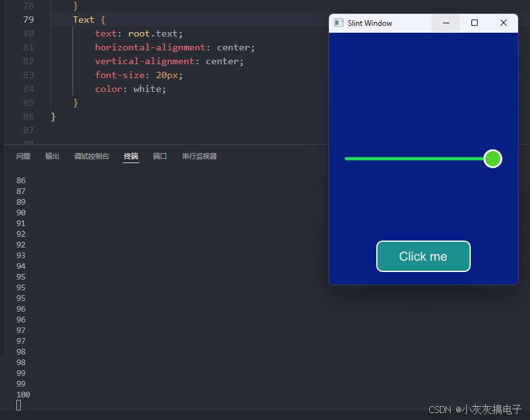Image resolution: width=530 pixels, height=420 pixels.
Task: Open the 串行监视器 tab
Action: [x=199, y=156]
